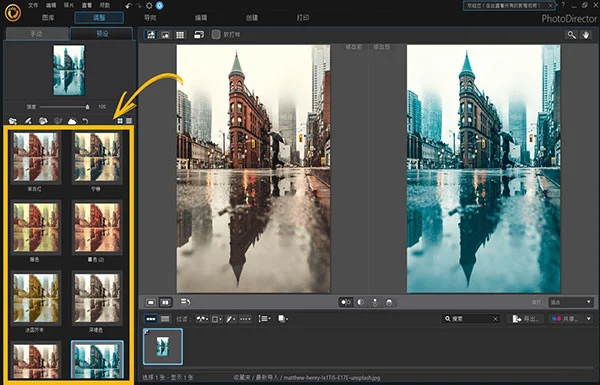Select the split top/bottom compare layout
This screenshot has height=385, width=600.
pyautogui.click(x=389, y=302)
